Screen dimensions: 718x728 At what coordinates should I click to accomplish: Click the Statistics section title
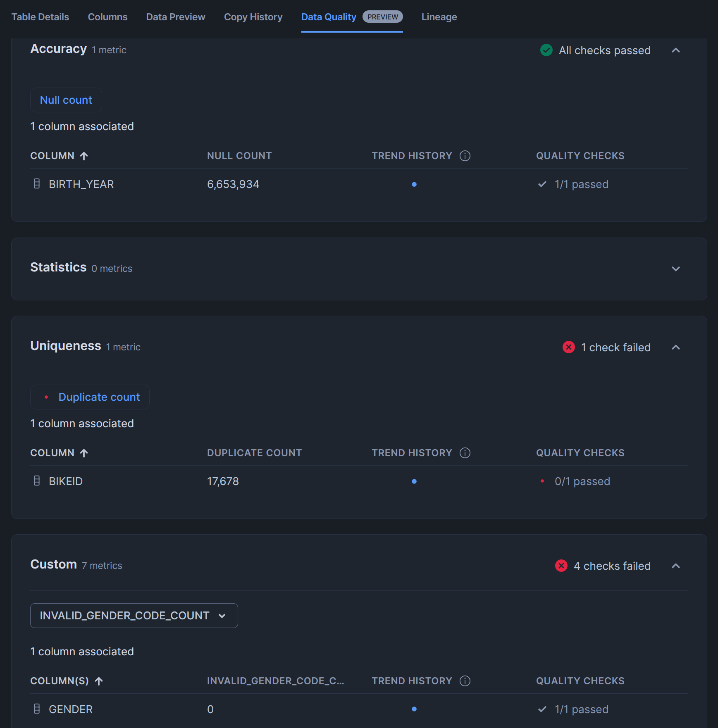click(58, 267)
